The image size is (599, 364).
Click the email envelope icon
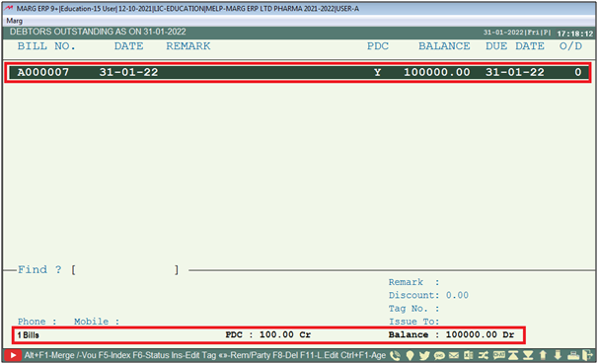[454, 355]
